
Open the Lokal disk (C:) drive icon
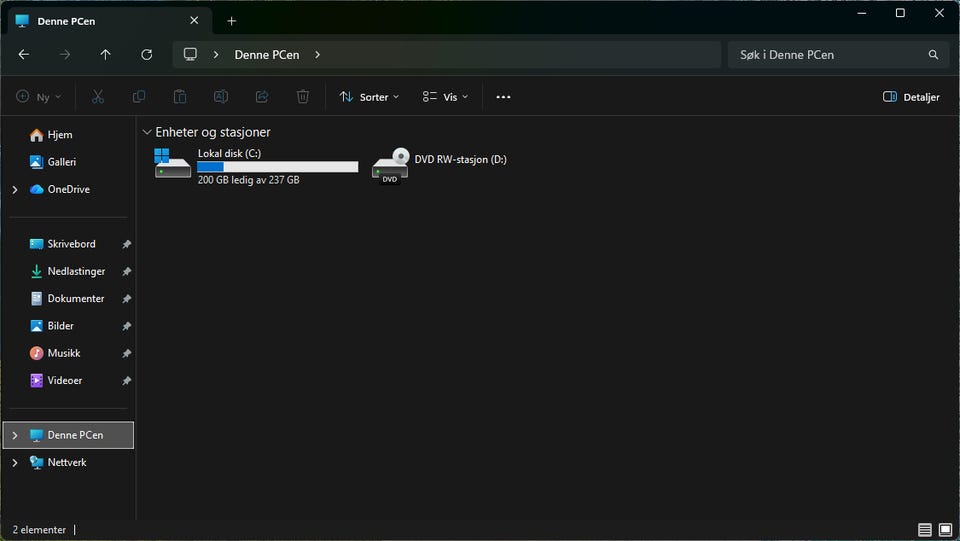[x=172, y=163]
